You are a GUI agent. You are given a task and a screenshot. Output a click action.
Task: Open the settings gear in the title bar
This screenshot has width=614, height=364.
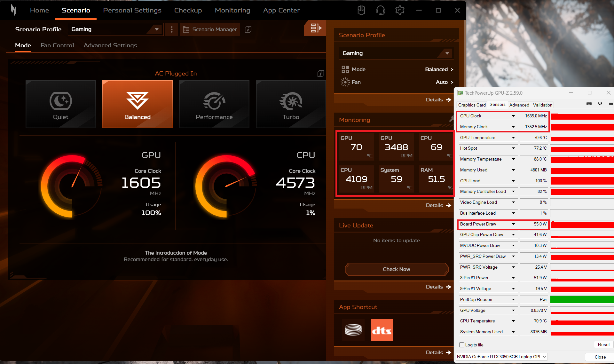[400, 10]
